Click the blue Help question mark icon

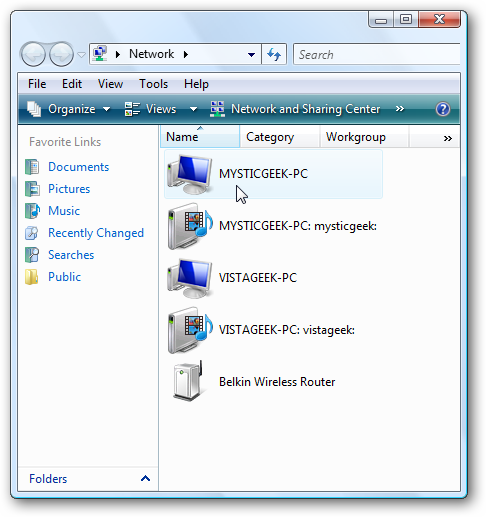pyautogui.click(x=443, y=109)
